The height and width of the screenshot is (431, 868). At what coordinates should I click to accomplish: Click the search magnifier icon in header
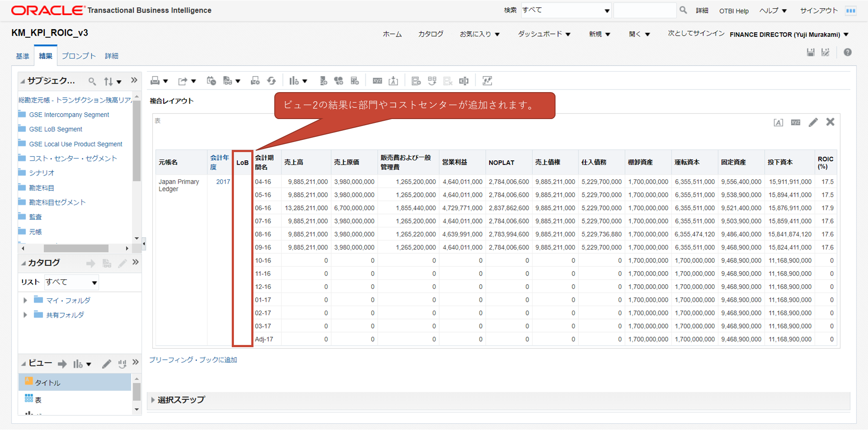click(683, 10)
